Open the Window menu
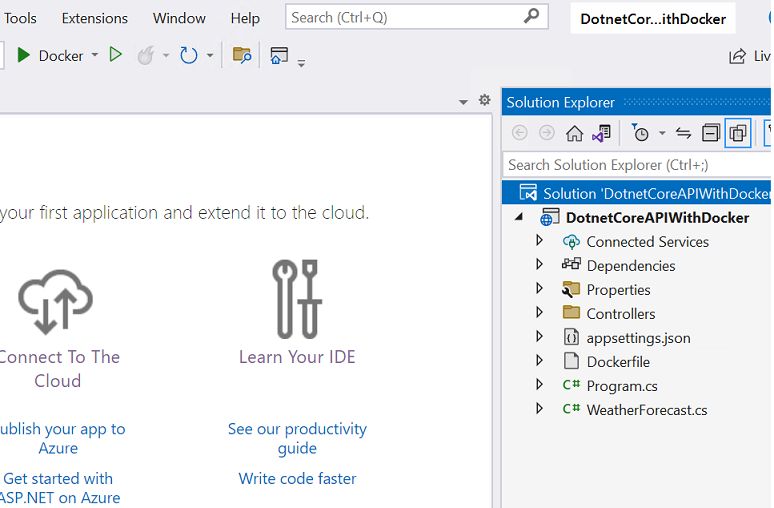Image resolution: width=774 pixels, height=508 pixels. pos(179,18)
